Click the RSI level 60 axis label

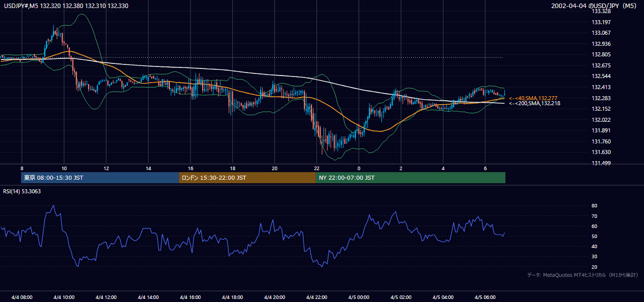tap(594, 226)
